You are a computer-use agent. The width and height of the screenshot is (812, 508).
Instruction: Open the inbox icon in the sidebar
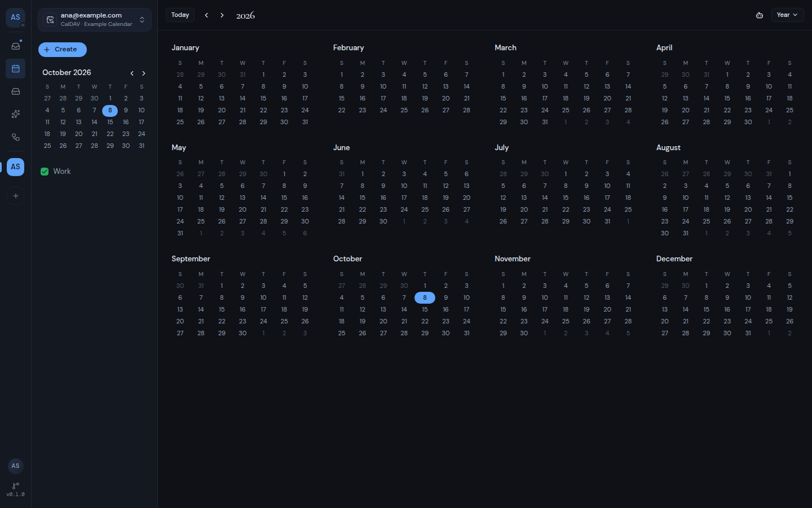[16, 46]
